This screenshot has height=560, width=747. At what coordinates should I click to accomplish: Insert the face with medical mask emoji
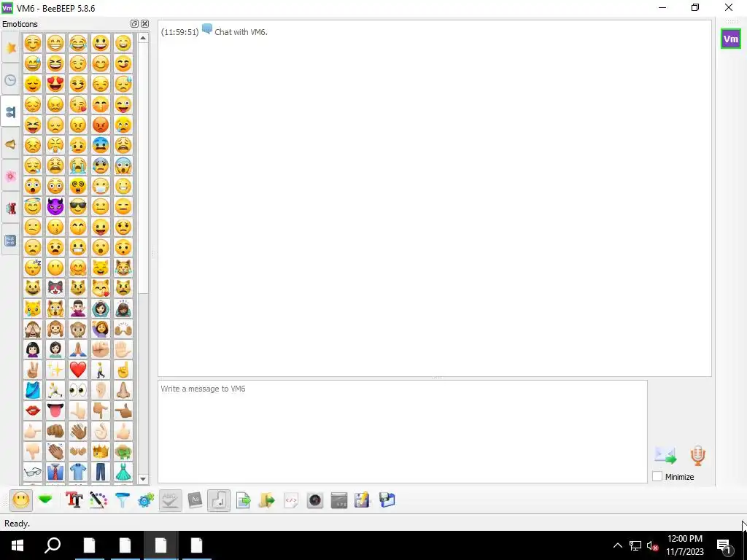(x=101, y=186)
